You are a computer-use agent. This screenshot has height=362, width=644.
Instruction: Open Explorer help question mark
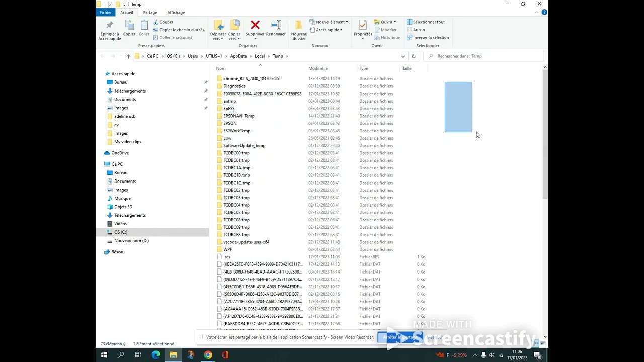[x=544, y=13]
